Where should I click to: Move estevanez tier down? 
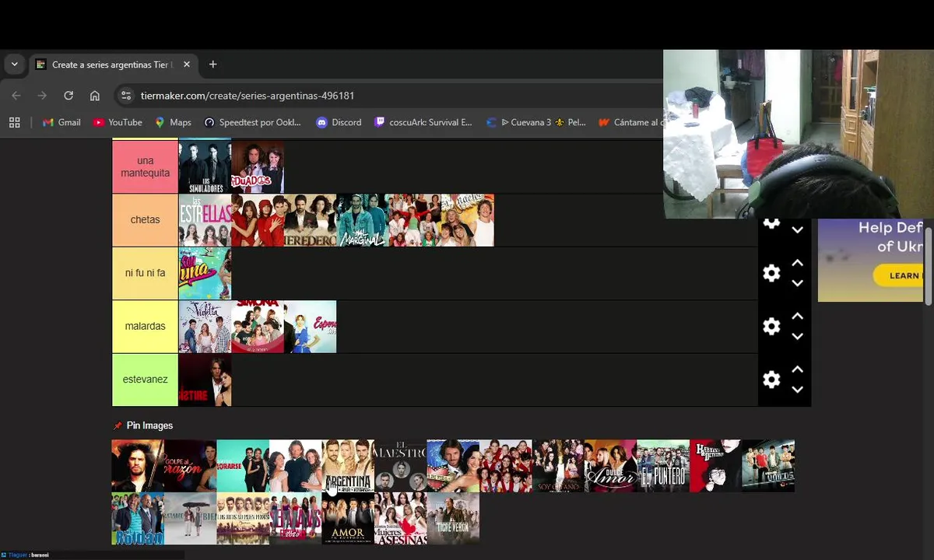pos(797,390)
